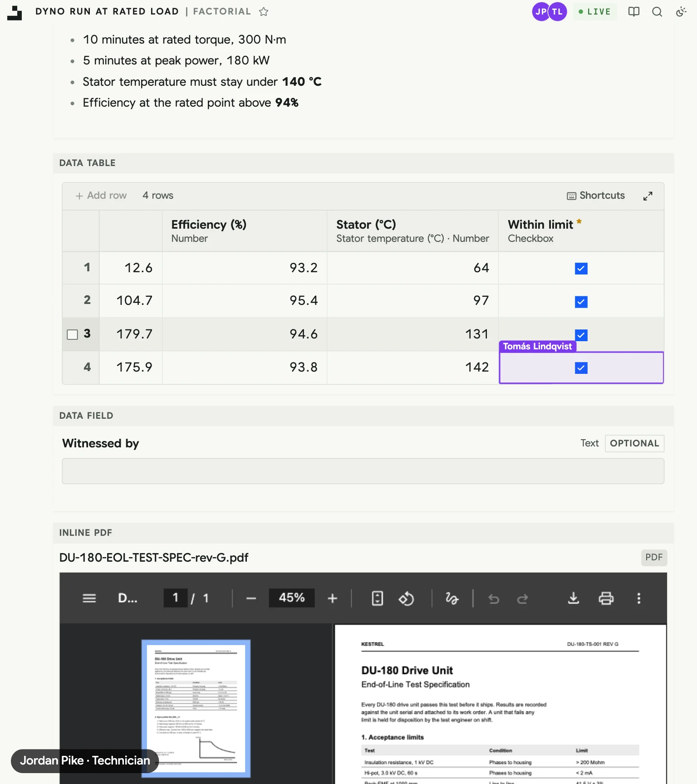Click the PDF page number input
The image size is (697, 784).
click(x=176, y=598)
